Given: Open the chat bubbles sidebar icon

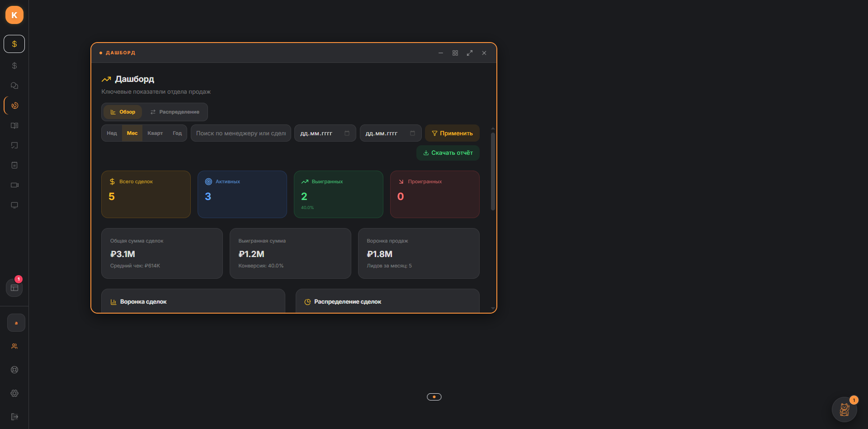Looking at the screenshot, I should click(x=14, y=86).
